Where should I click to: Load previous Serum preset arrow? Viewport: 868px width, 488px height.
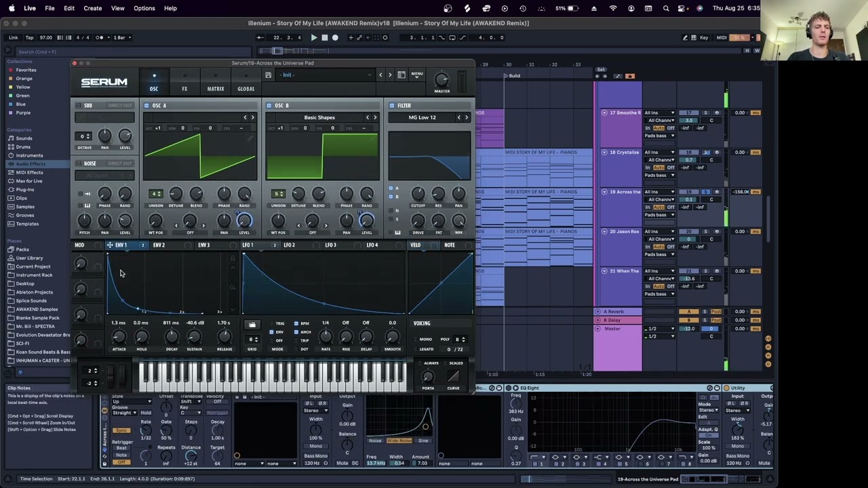pos(380,75)
